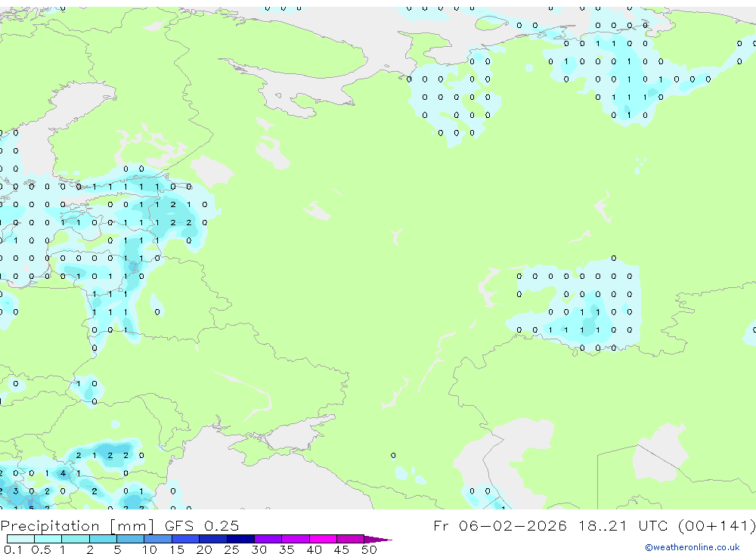Pick the dark navy swatch between 25 and 30
The height and width of the screenshot is (554, 756).
tap(240, 539)
